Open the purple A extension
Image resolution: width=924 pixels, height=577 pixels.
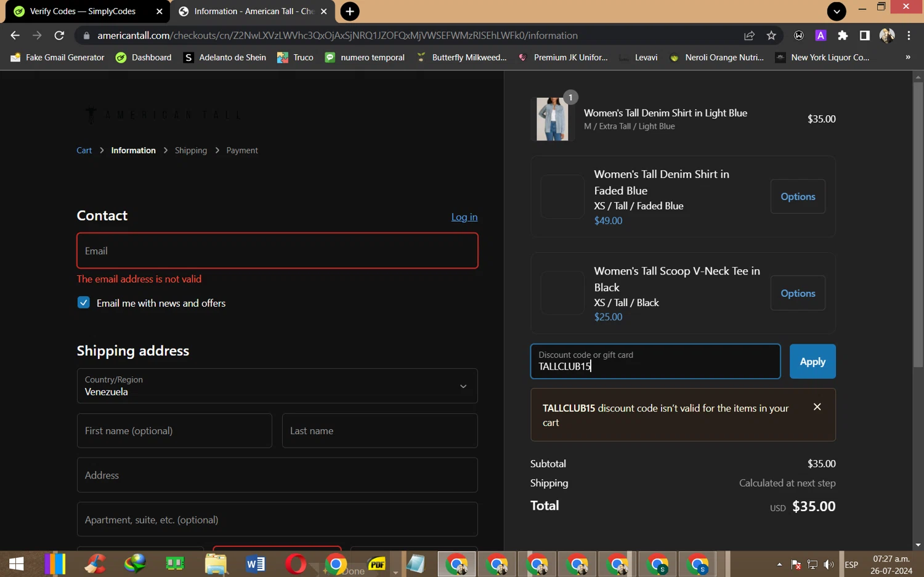(821, 36)
